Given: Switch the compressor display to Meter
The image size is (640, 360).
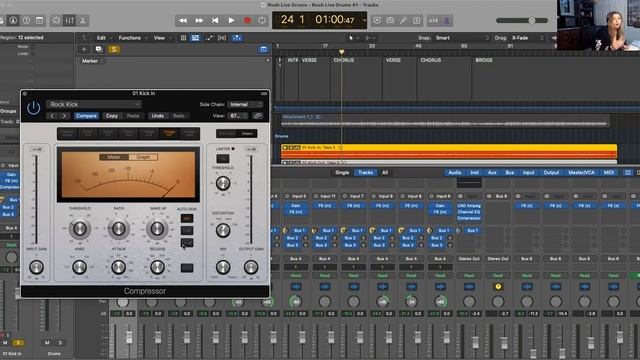Looking at the screenshot, I should (114, 157).
